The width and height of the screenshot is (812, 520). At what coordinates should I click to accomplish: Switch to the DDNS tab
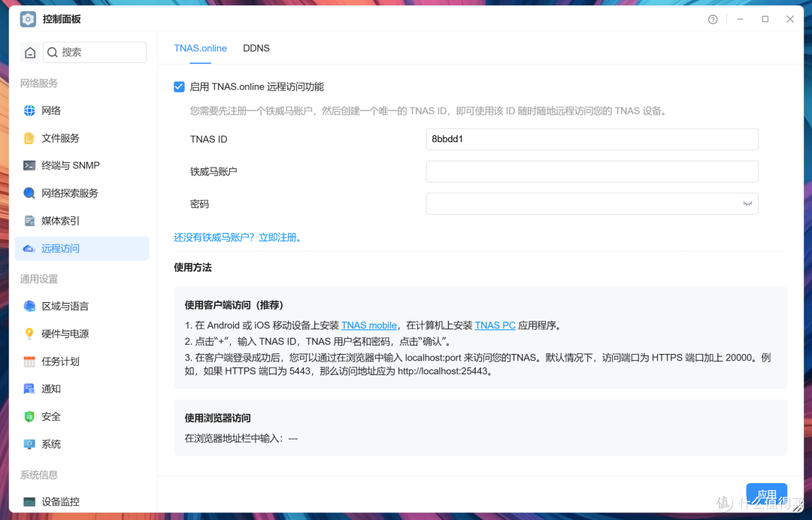point(256,48)
